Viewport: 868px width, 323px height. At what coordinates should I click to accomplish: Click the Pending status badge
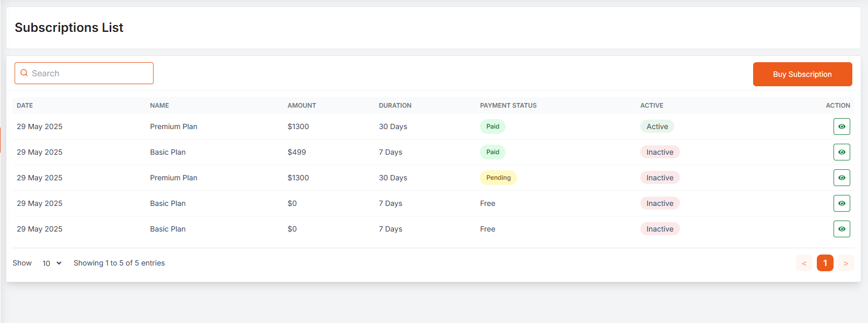coord(498,178)
